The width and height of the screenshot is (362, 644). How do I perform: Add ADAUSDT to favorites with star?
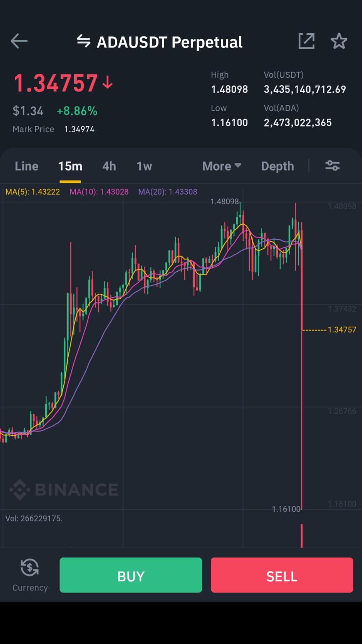[x=339, y=41]
